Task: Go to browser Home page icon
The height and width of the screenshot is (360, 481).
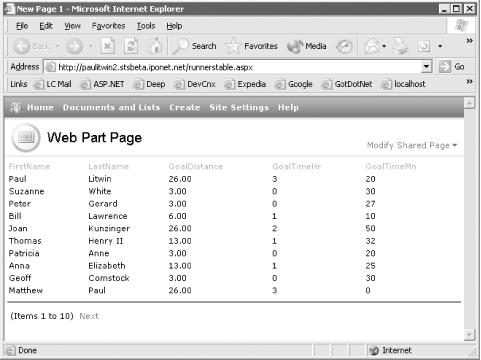Action: point(155,46)
